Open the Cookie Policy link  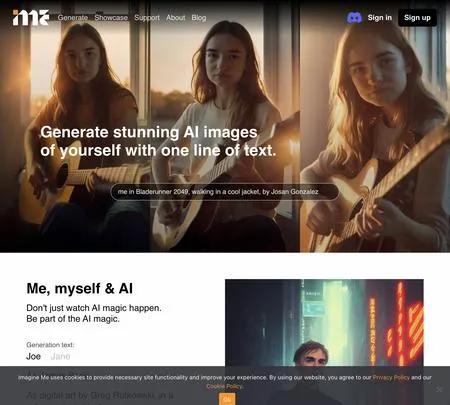[224, 386]
